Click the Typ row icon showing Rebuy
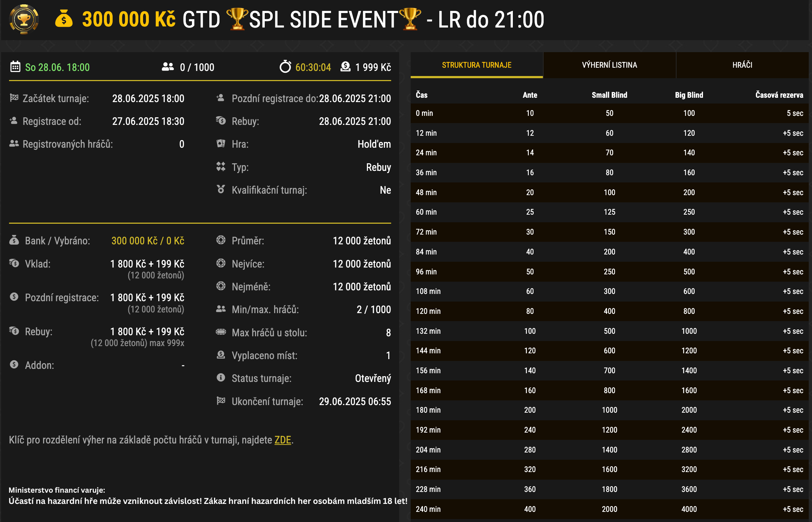Image resolution: width=812 pixels, height=522 pixels. (x=221, y=167)
